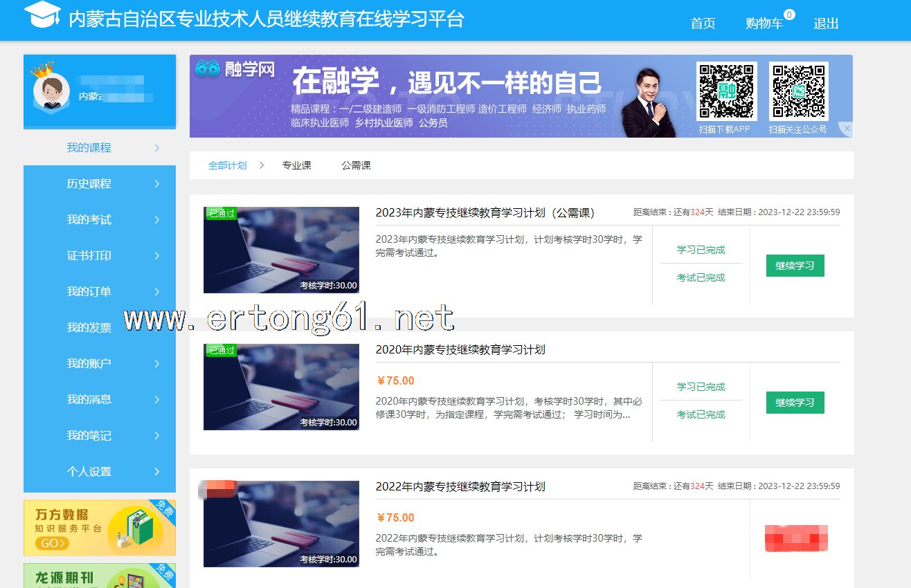The image size is (911, 588).
Task: Open the shopping cart count badge
Action: [x=789, y=15]
